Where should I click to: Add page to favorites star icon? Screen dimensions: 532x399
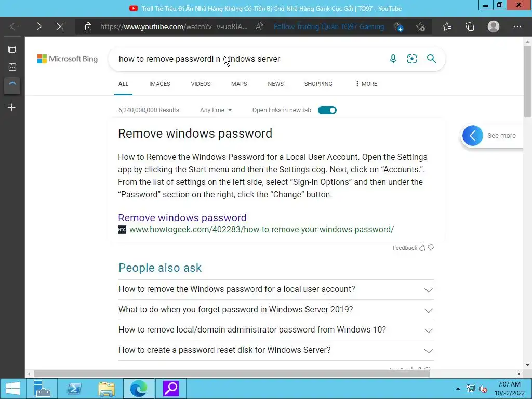(x=421, y=27)
